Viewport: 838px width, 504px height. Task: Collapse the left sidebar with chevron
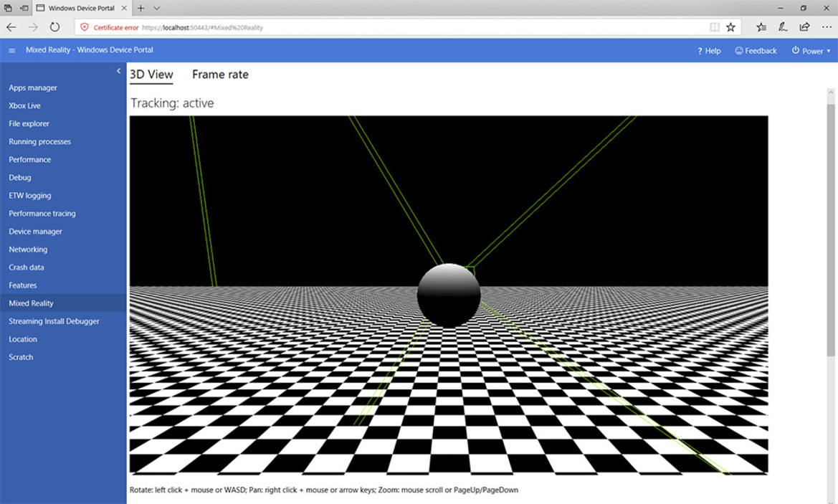click(119, 71)
